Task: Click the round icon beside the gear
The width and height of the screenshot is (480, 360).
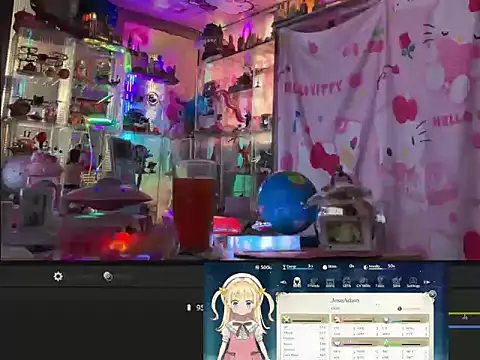Action: pyautogui.click(x=108, y=276)
